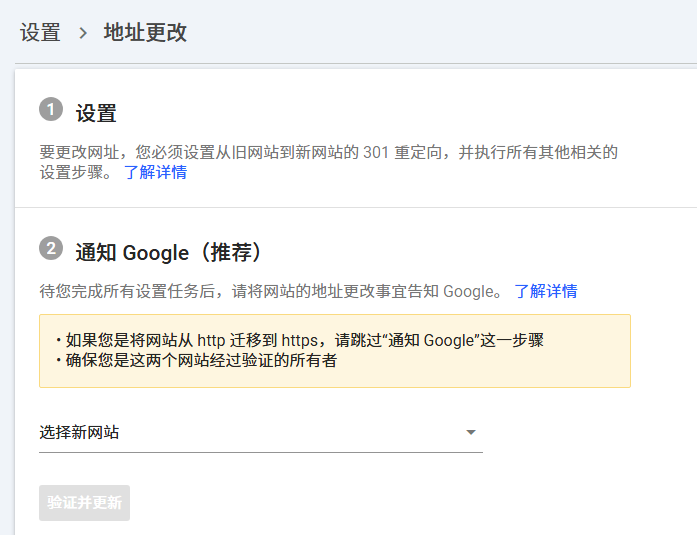The image size is (697, 535).
Task: Go back to 设置 via breadcrumb
Action: [40, 33]
